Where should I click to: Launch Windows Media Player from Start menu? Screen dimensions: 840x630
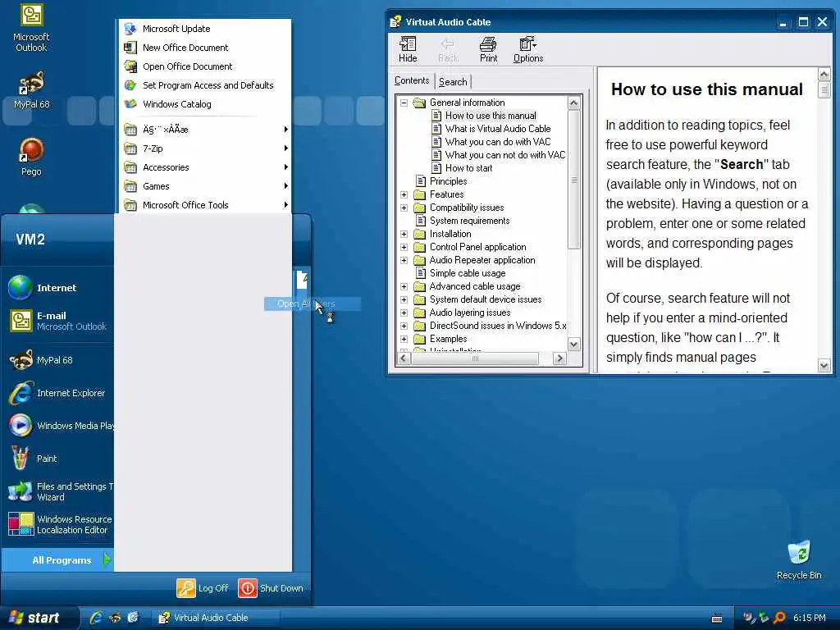(58, 426)
